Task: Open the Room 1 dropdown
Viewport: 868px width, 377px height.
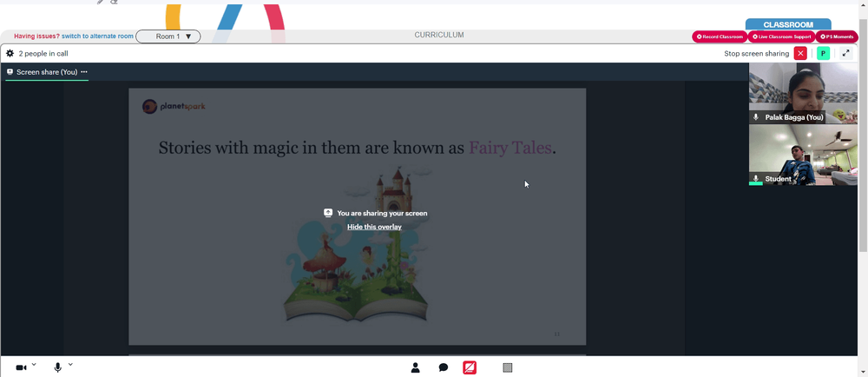Action: click(x=168, y=36)
